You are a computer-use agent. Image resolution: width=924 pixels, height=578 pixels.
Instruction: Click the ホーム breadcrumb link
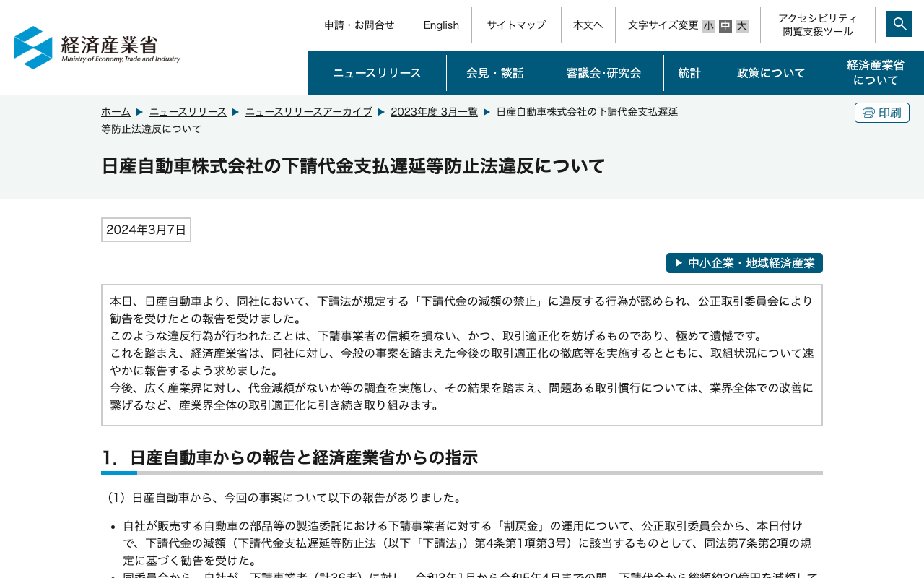click(115, 112)
